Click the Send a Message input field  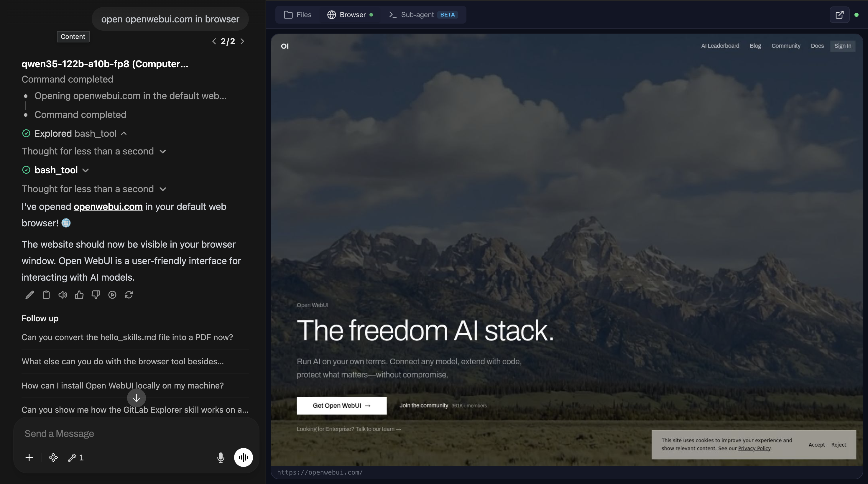[x=135, y=434]
